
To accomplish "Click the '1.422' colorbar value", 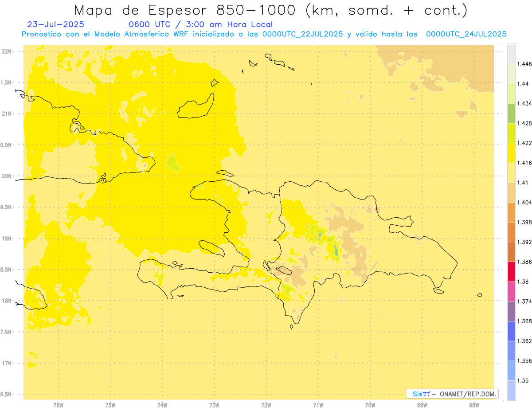I will 525,143.
